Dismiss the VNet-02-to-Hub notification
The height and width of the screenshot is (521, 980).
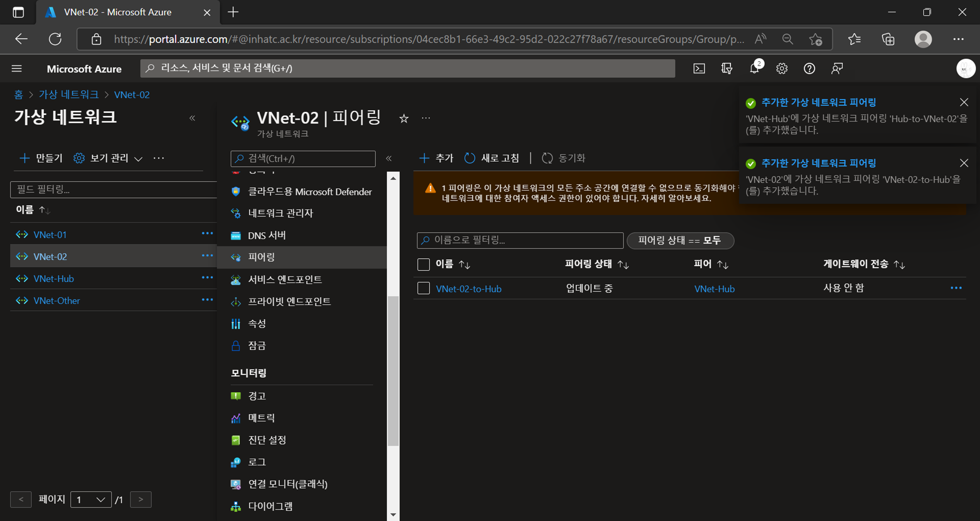pyautogui.click(x=964, y=163)
